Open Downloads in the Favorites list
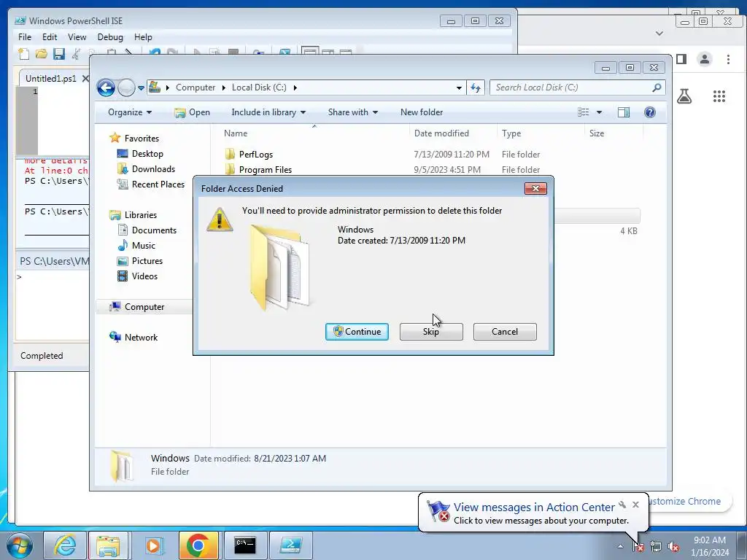 tap(153, 169)
